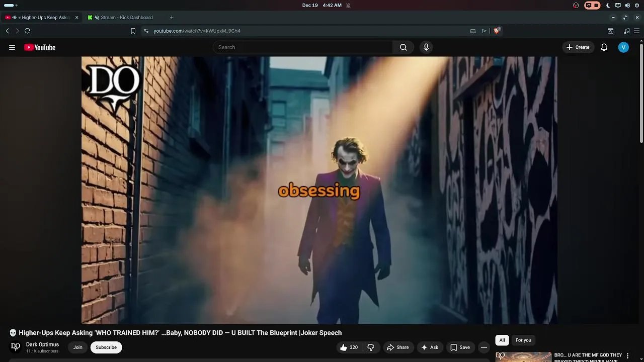Click the Join button
The width and height of the screenshot is (644, 362).
click(x=78, y=347)
